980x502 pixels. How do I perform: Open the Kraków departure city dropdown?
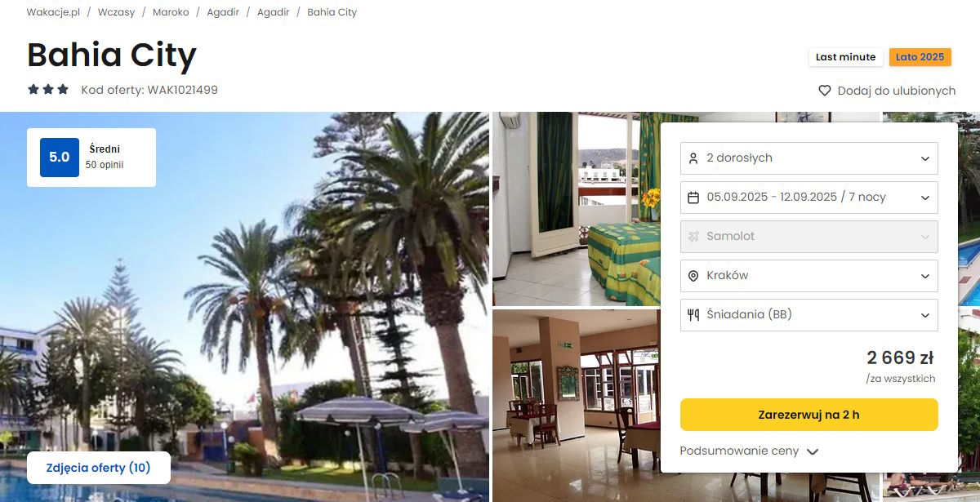pyautogui.click(x=809, y=276)
